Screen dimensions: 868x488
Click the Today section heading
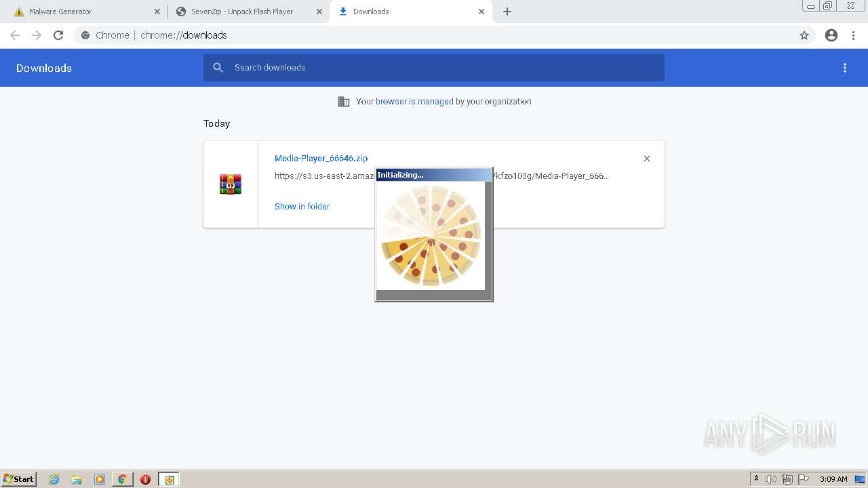tap(217, 123)
